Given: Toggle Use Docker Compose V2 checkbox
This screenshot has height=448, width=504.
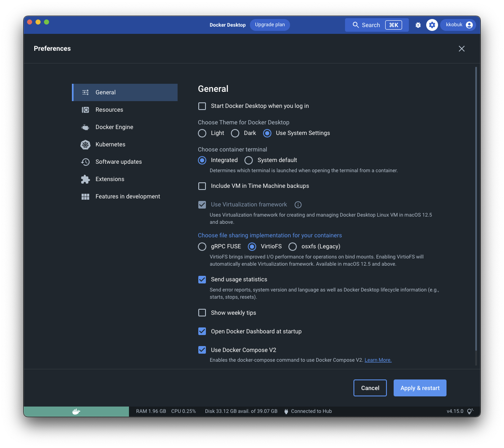Looking at the screenshot, I should (202, 350).
